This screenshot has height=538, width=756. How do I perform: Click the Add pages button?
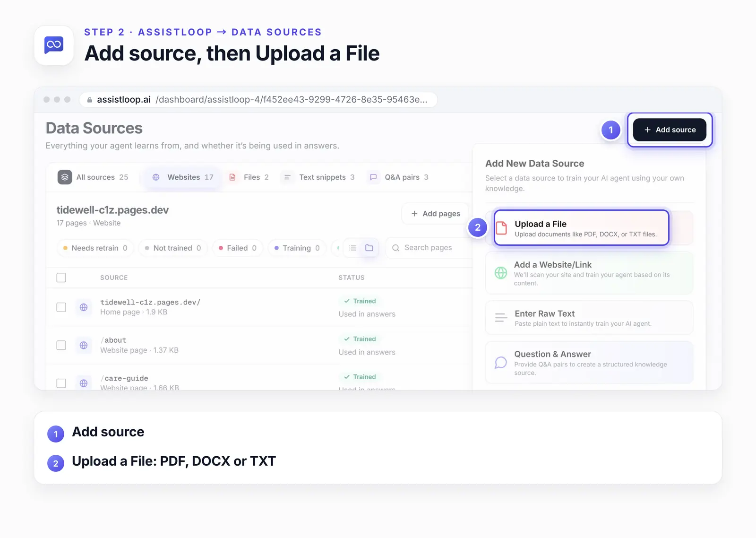pos(435,214)
